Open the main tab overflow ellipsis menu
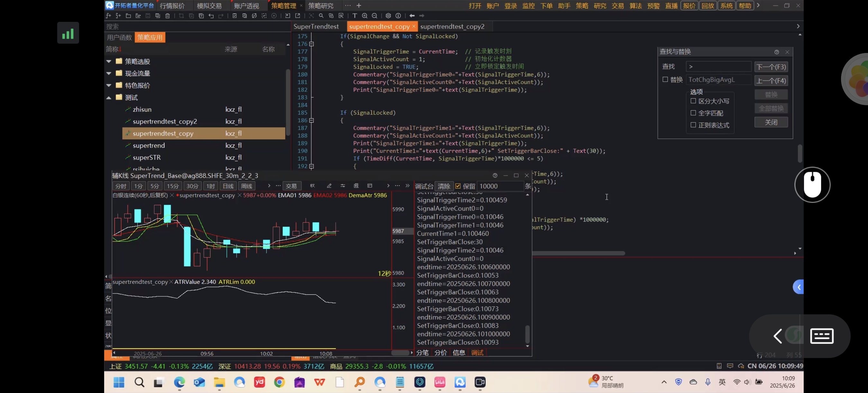 (x=348, y=5)
